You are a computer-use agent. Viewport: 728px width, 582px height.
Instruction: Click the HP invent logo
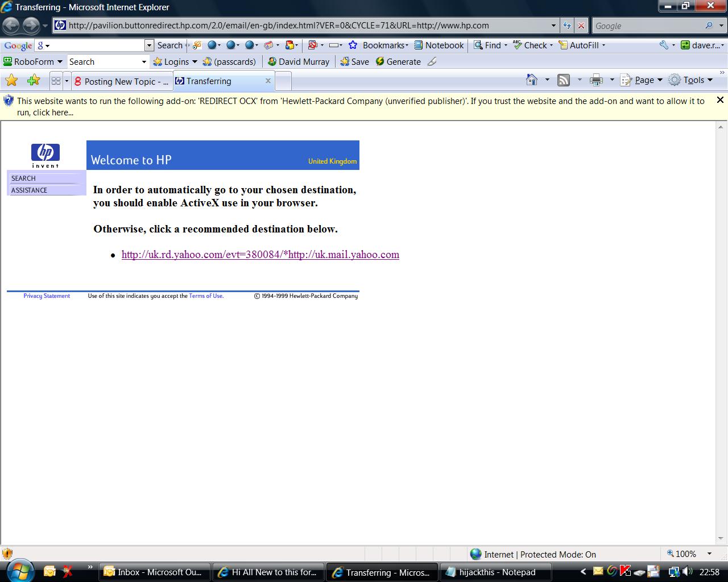[x=45, y=155]
